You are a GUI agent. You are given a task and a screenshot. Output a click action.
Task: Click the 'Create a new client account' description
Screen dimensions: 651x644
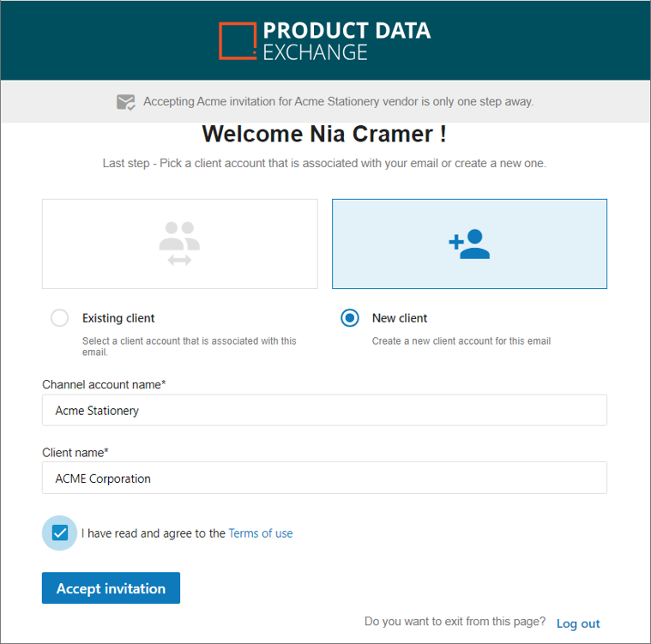click(x=461, y=341)
